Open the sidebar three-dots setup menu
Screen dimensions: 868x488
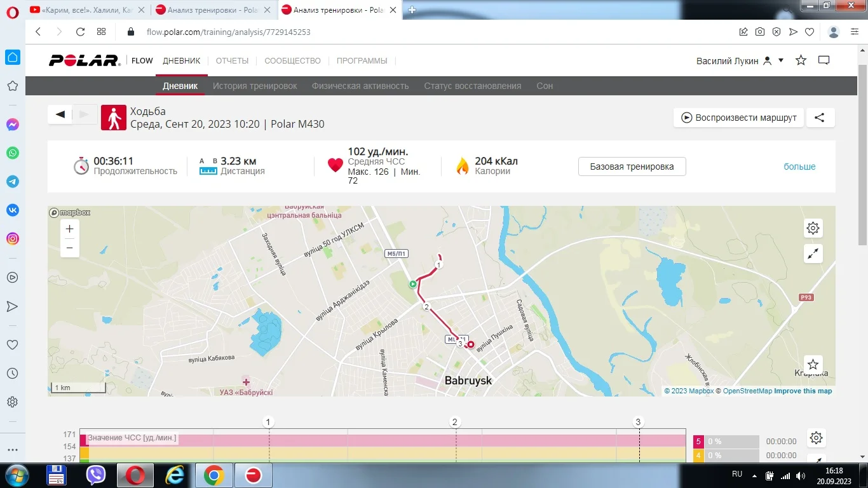pos(12,450)
